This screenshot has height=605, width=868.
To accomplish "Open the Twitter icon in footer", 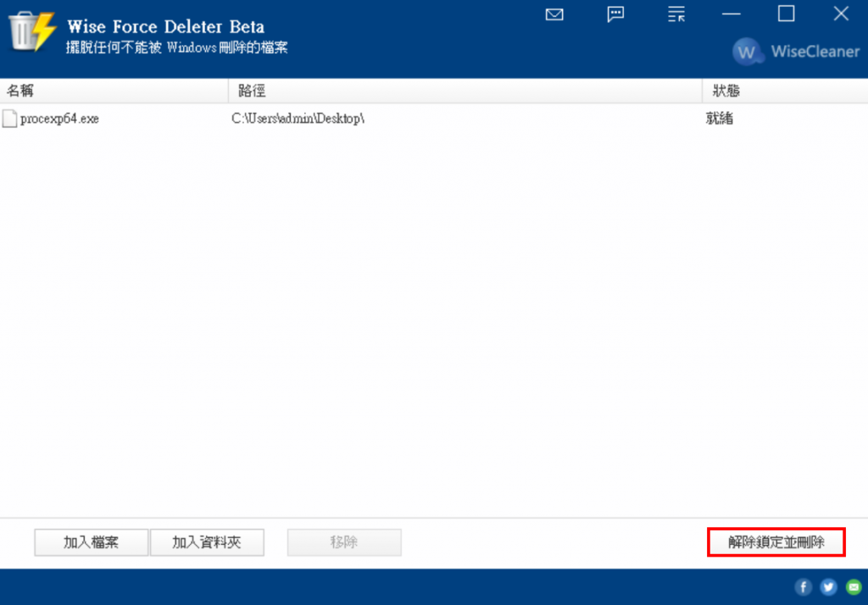I will pyautogui.click(x=829, y=586).
